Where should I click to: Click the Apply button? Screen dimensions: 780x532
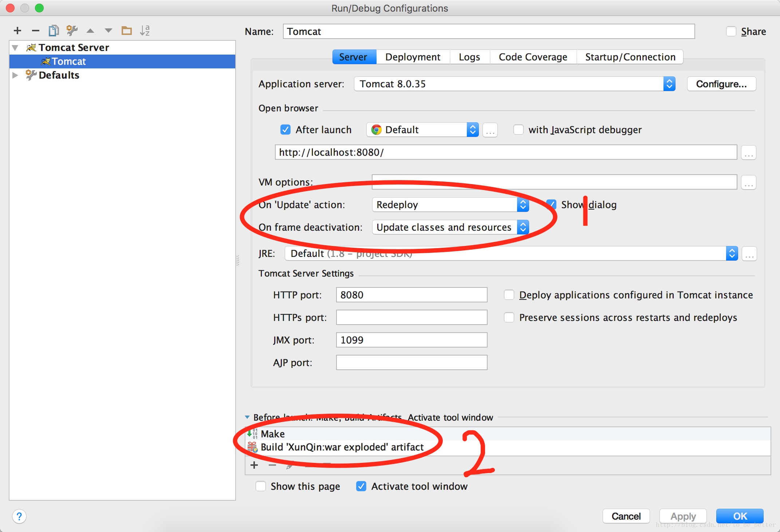683,516
